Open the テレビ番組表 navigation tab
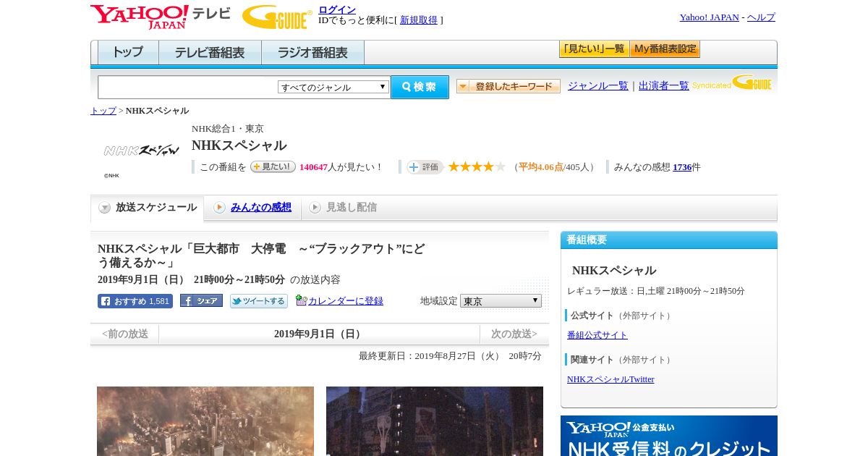 (x=210, y=52)
